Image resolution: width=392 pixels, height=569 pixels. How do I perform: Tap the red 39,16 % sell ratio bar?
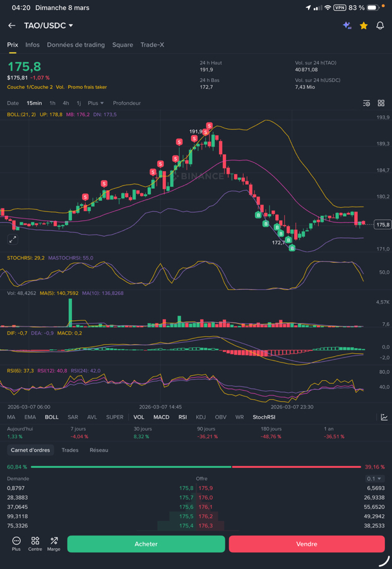pos(296,467)
